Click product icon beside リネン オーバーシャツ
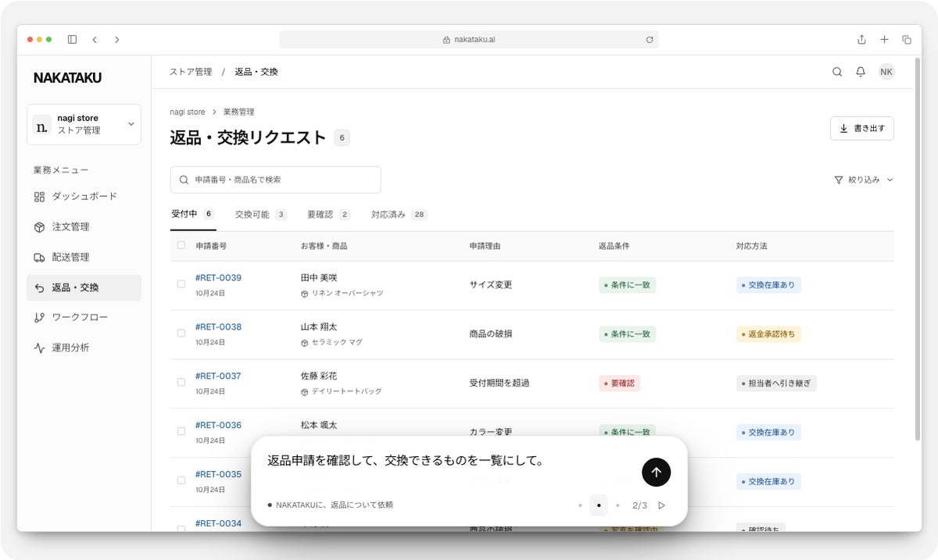The width and height of the screenshot is (938, 560). [x=305, y=294]
